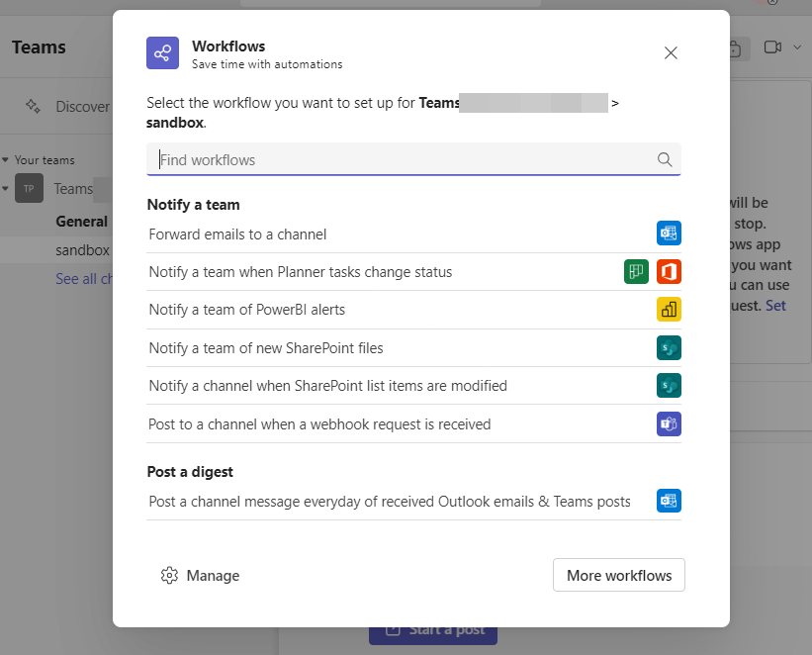Close the Workflows dialog
812x655 pixels.
click(671, 52)
